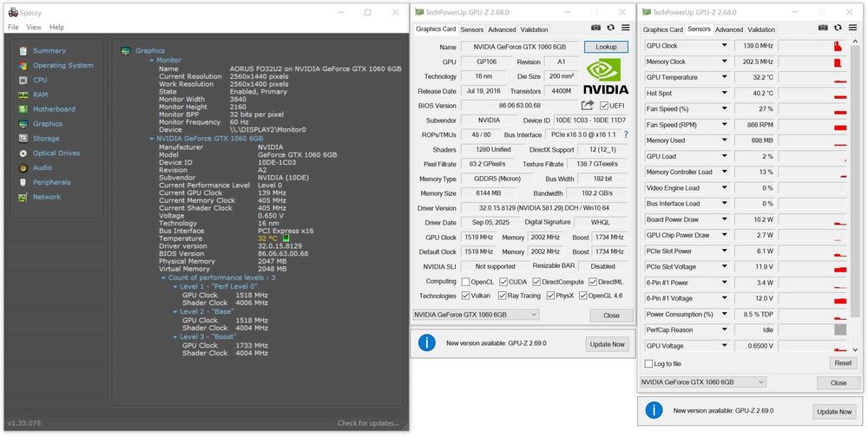Screen dimensions: 868x437
Task: Select Peripherals icon in Speccy sidebar
Action: coord(23,183)
